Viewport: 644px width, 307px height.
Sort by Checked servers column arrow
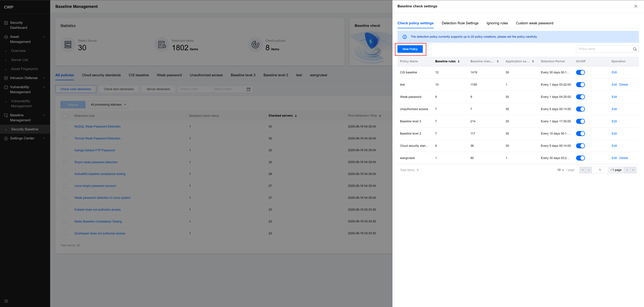tap(296, 116)
